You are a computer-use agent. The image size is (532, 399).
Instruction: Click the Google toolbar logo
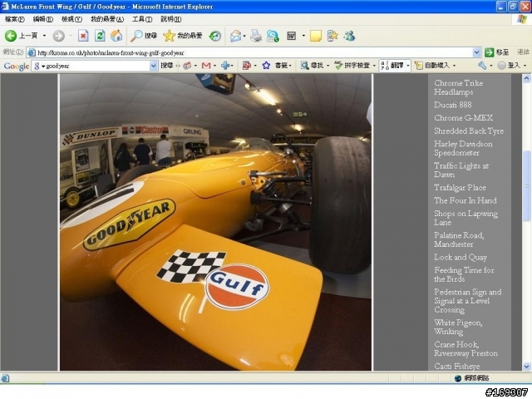[17, 66]
